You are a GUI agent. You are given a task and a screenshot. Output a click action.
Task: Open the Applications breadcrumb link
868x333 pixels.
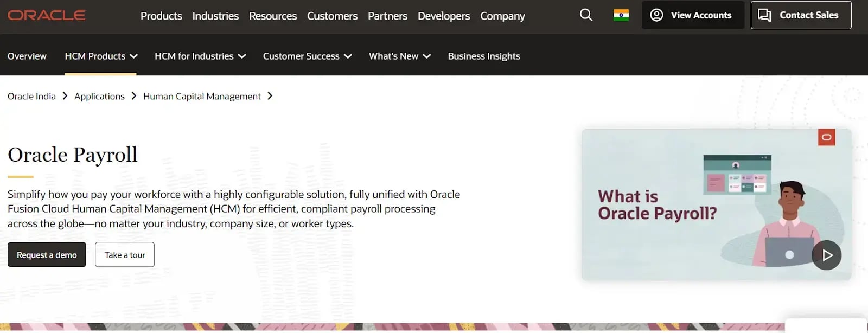pos(99,95)
